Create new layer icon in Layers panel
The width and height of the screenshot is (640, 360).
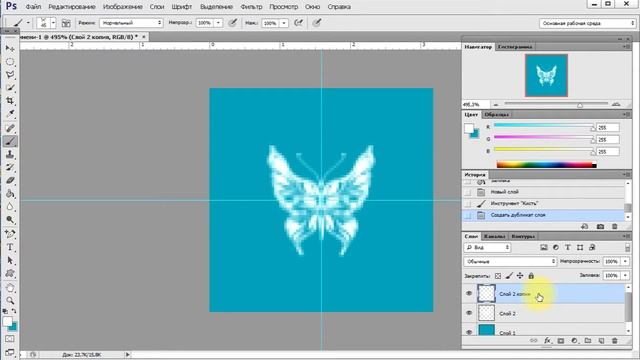pos(601,341)
